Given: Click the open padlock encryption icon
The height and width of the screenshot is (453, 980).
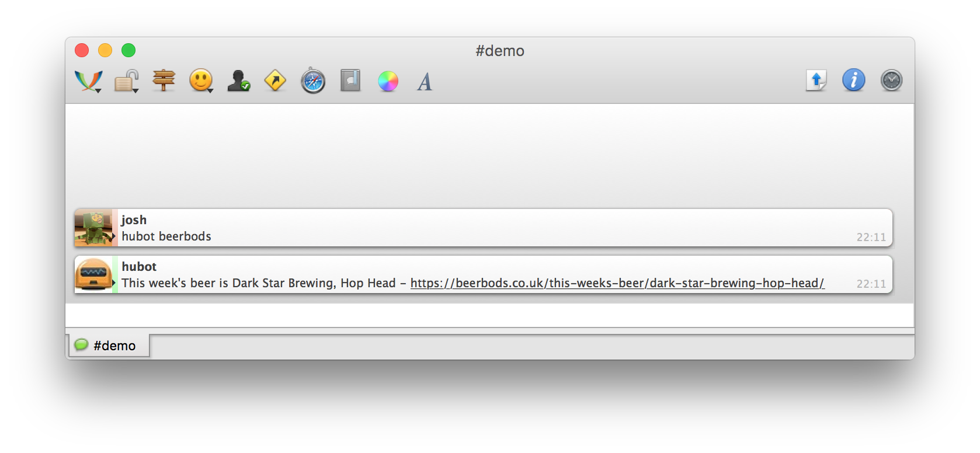Looking at the screenshot, I should [x=126, y=81].
